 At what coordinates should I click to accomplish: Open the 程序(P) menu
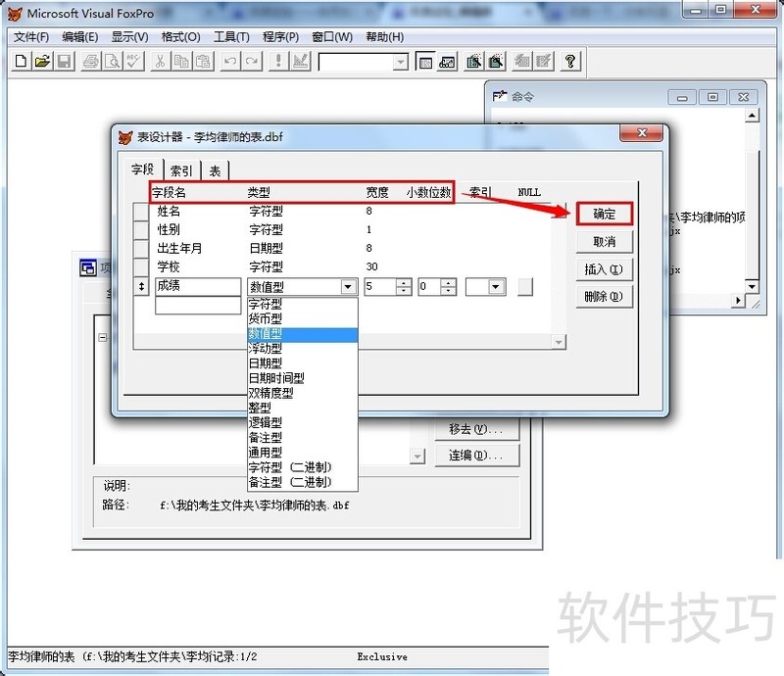click(x=280, y=37)
